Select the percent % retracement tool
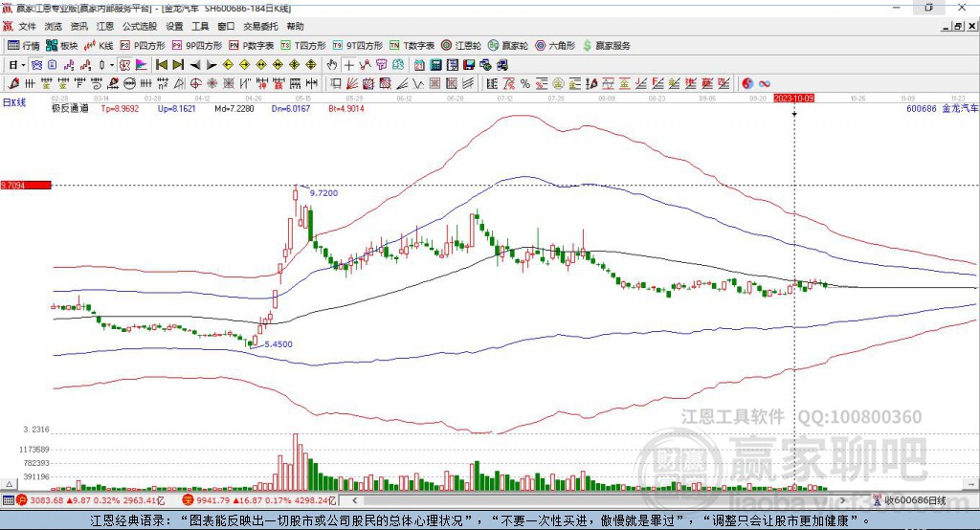This screenshot has height=530, width=980. pyautogui.click(x=525, y=84)
